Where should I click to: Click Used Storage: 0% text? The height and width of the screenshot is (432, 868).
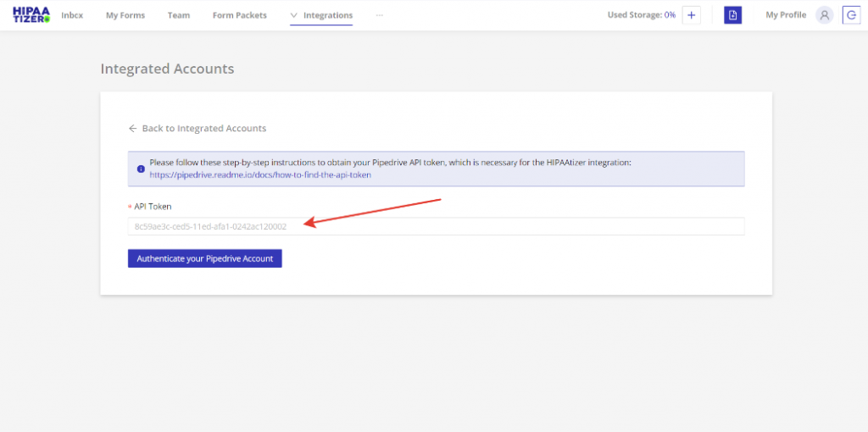click(642, 15)
